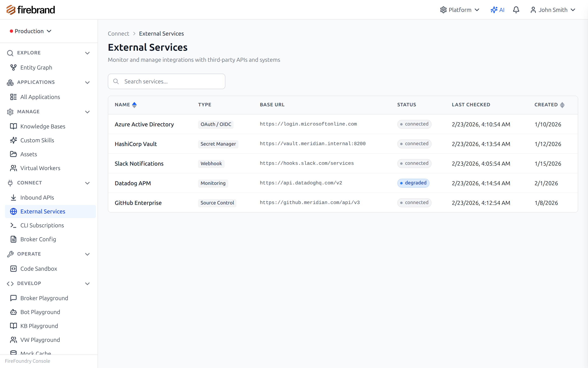
Task: Open the Platform dropdown menu
Action: pos(460,10)
